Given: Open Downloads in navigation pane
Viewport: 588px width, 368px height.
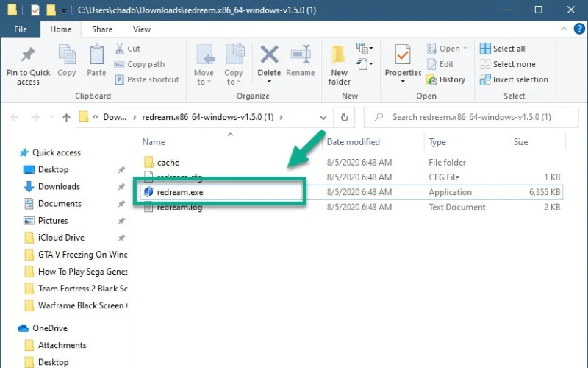Looking at the screenshot, I should (x=59, y=187).
